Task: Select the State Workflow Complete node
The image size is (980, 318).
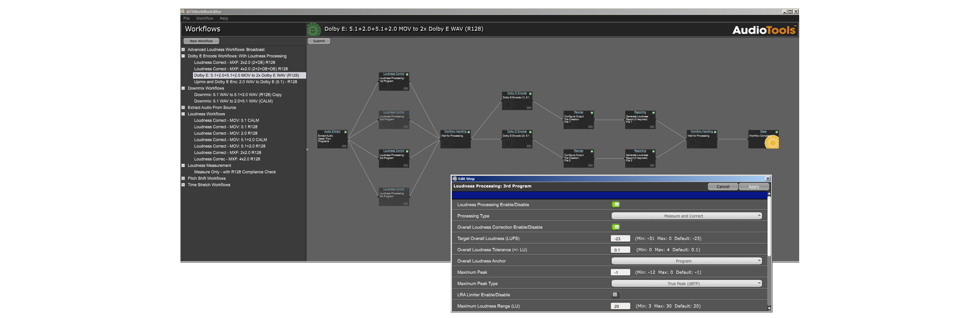Action: 763,139
